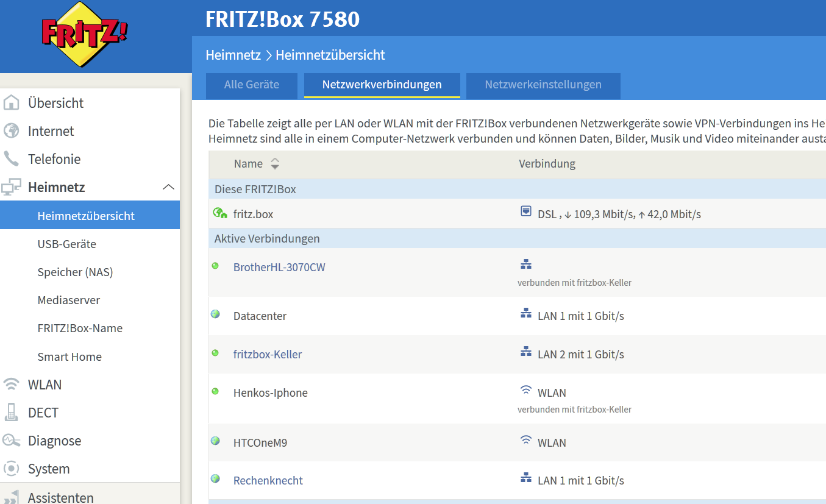
Task: Open Internet menu in sidebar
Action: [x=51, y=131]
